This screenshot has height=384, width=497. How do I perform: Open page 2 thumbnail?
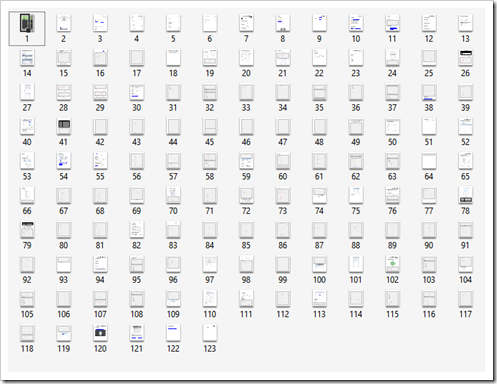click(63, 23)
